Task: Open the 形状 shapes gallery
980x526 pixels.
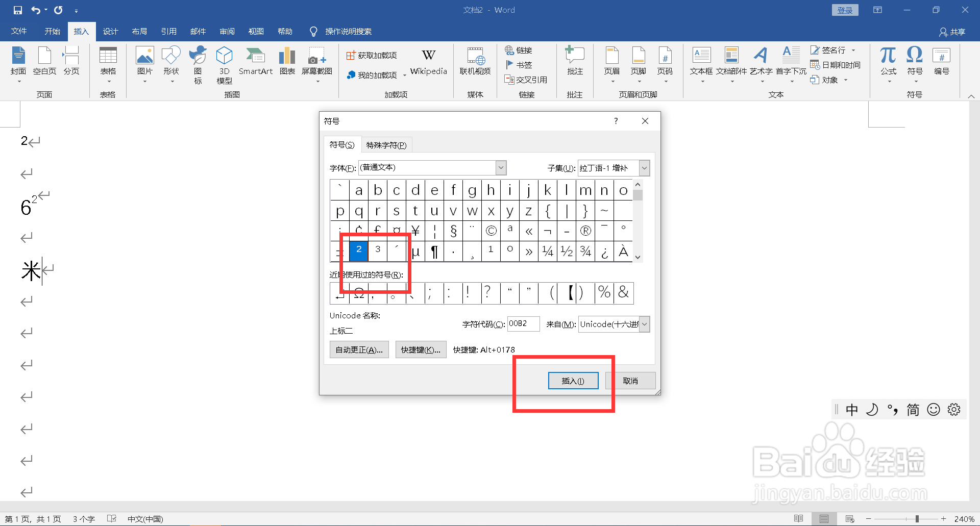Action: click(x=171, y=64)
